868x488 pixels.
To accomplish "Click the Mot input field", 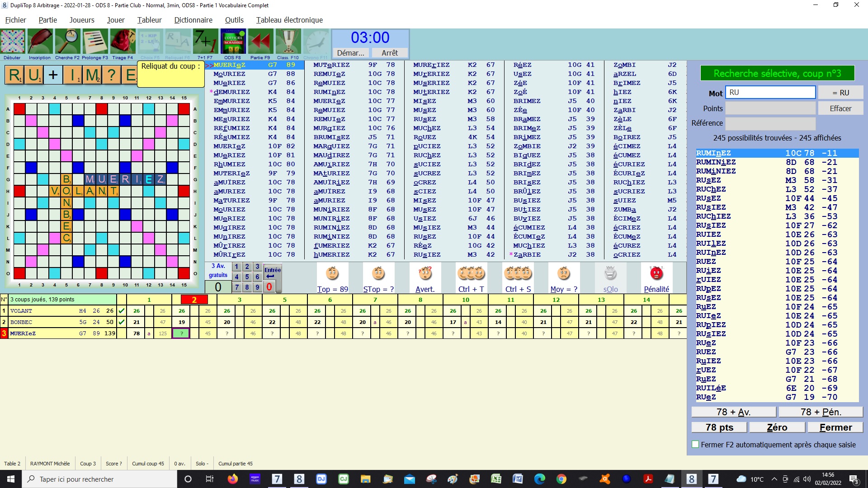I will click(x=770, y=93).
